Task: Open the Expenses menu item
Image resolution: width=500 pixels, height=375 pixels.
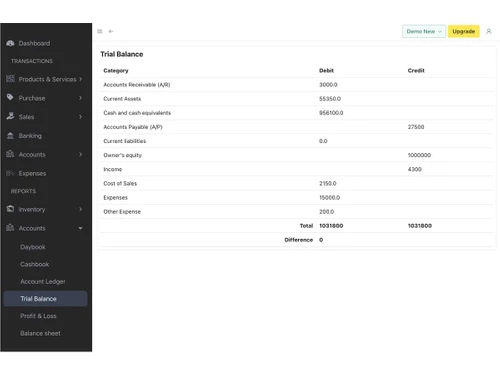Action: [32, 173]
